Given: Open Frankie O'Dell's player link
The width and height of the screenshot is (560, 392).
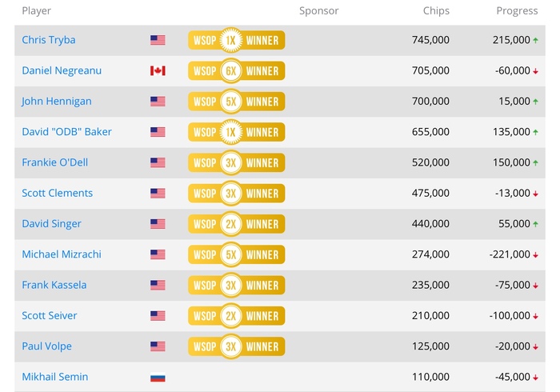Looking at the screenshot, I should point(54,162).
